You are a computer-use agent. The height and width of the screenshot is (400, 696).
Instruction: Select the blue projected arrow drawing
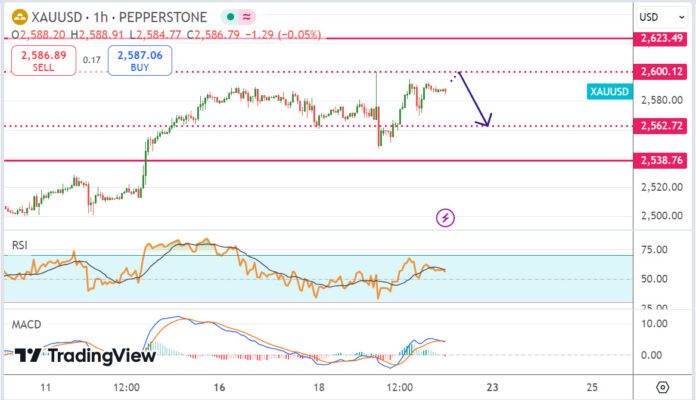coord(476,101)
